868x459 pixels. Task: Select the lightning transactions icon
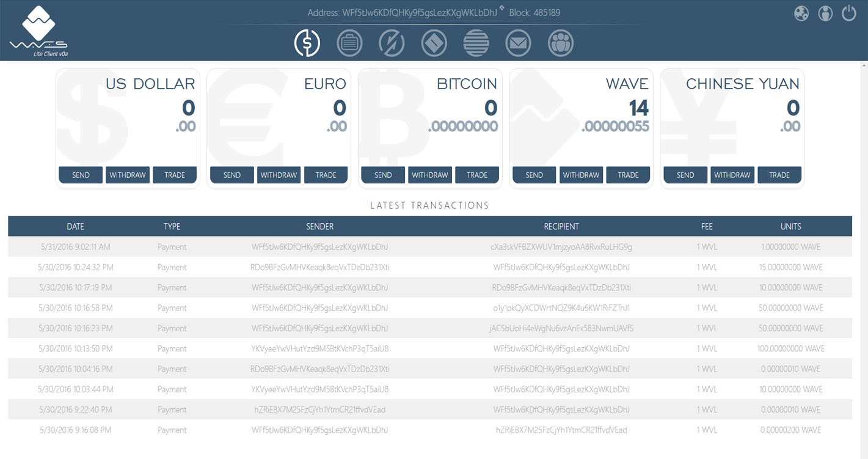pos(392,43)
